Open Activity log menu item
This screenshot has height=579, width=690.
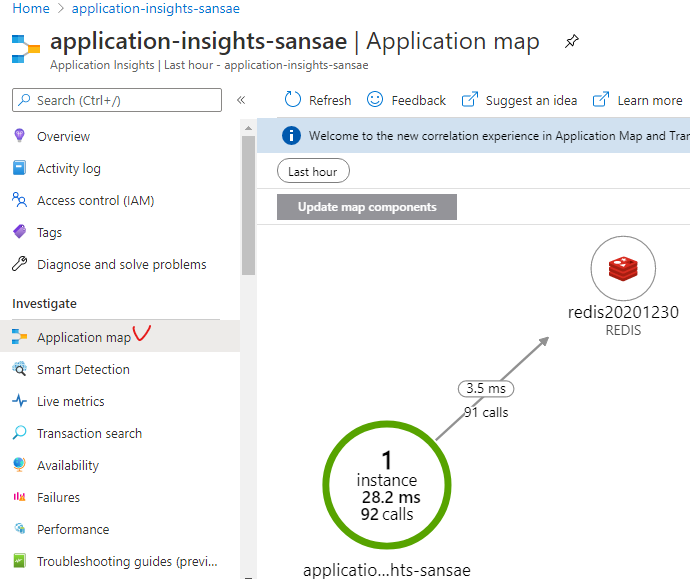click(68, 169)
